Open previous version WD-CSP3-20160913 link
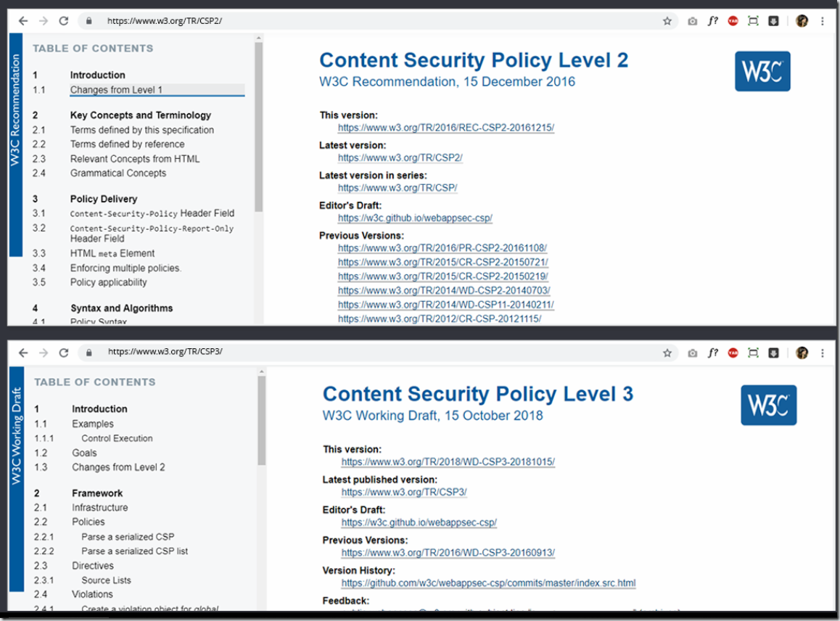 pyautogui.click(x=448, y=552)
